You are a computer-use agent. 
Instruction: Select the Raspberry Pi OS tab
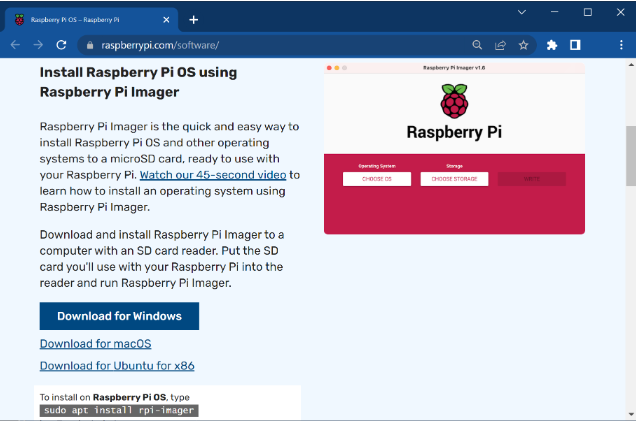(92, 19)
